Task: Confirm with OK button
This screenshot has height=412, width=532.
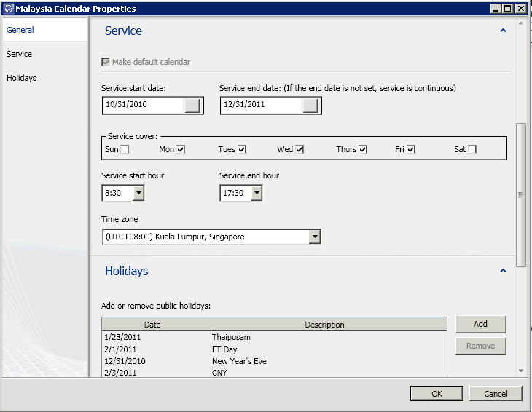Action: click(x=437, y=393)
